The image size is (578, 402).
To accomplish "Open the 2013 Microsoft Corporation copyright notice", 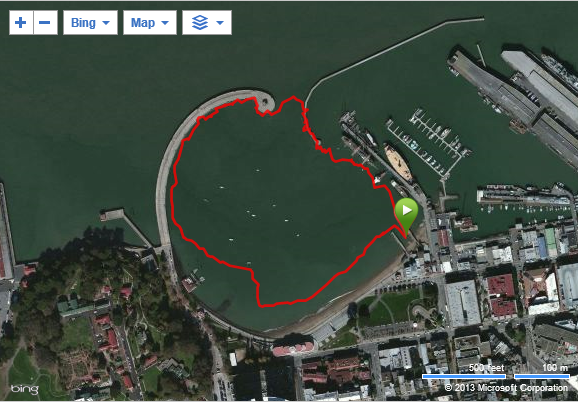I will (x=506, y=388).
